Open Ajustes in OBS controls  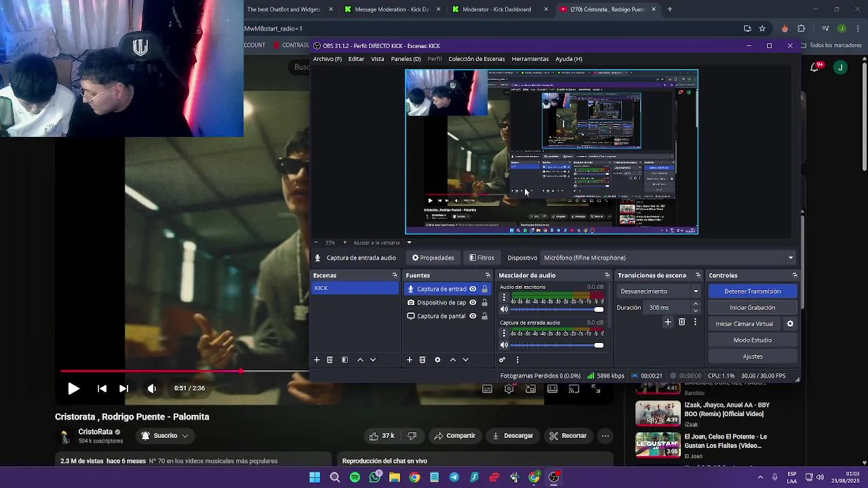tap(753, 357)
